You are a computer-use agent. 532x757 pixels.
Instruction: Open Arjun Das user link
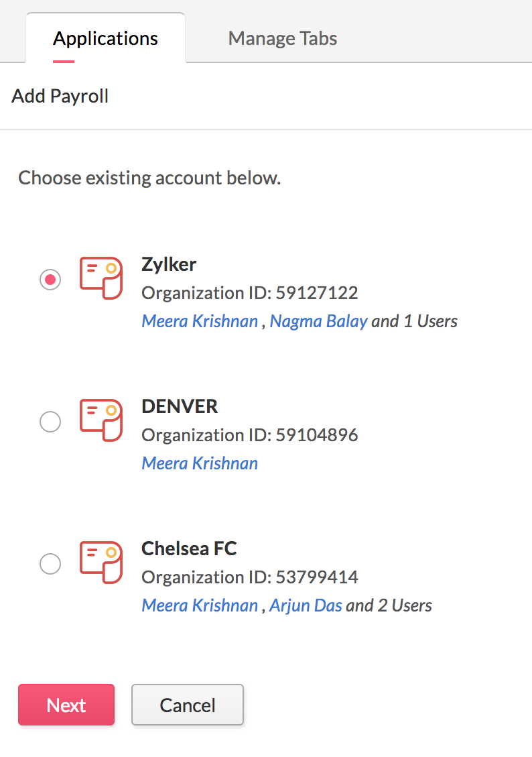306,605
